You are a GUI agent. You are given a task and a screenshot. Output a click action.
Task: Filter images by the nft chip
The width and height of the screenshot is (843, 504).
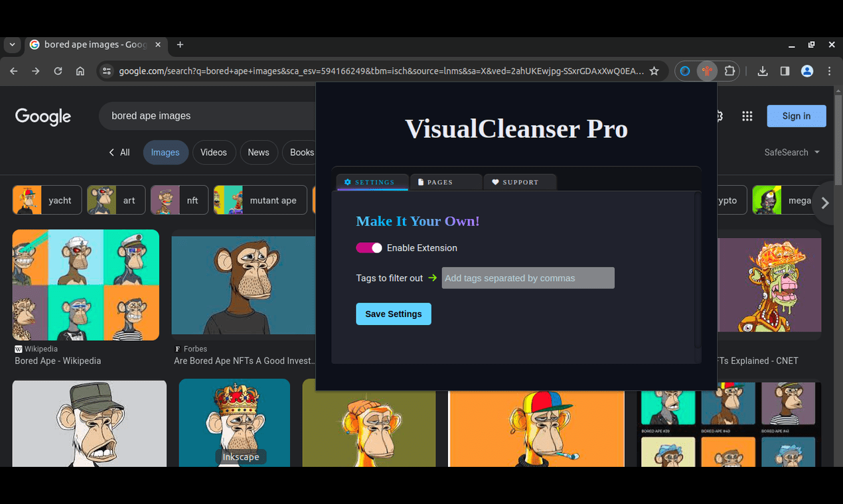pyautogui.click(x=179, y=200)
